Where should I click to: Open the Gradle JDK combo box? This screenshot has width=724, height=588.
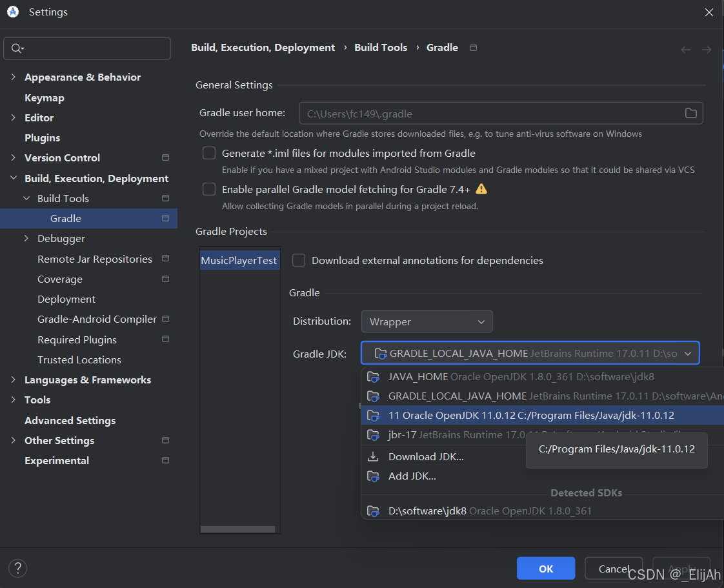tap(530, 353)
